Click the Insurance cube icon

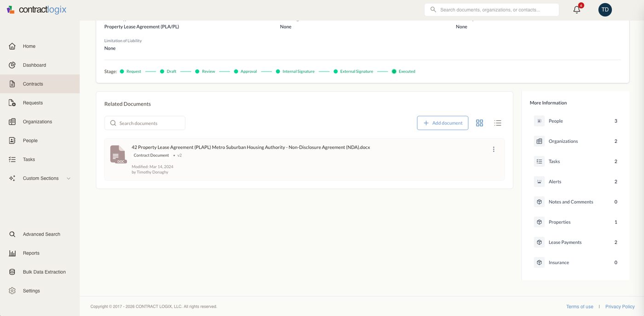(x=539, y=262)
